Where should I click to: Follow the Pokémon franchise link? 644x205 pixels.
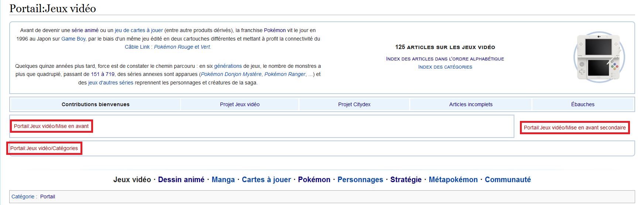tap(275, 30)
